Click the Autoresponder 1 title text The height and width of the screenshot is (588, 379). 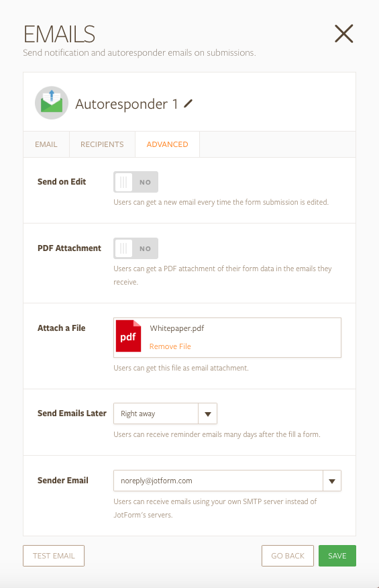127,104
